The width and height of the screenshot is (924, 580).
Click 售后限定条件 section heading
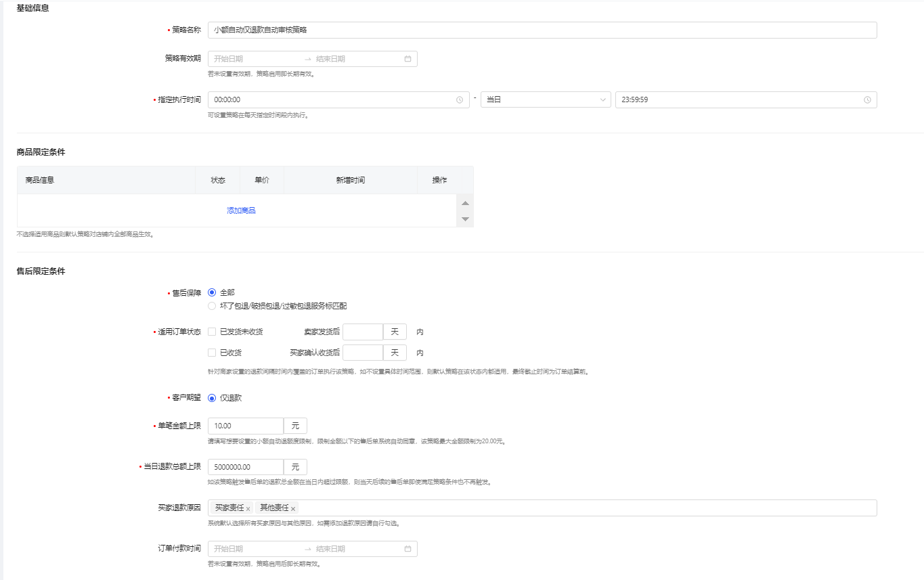click(41, 271)
